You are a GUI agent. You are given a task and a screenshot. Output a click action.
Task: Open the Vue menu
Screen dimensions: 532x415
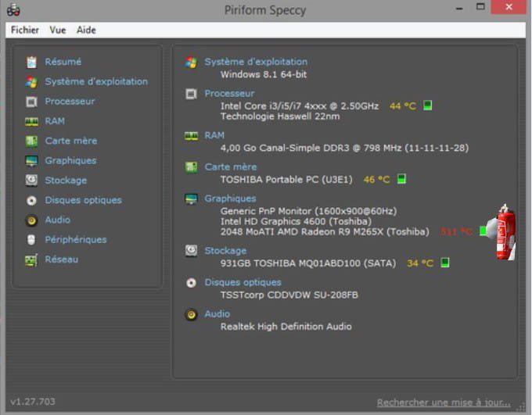58,30
